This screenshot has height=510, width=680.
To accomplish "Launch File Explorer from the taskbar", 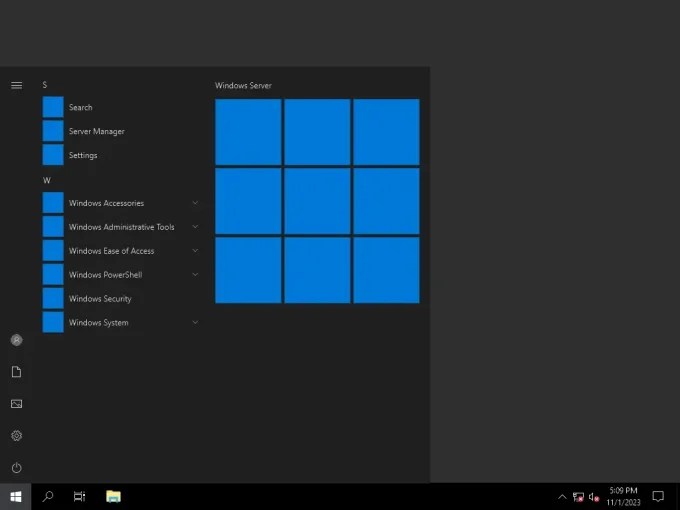I will [113, 497].
